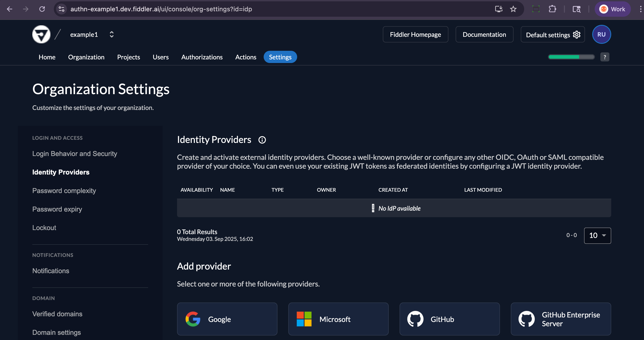Open the Identity Providers info tooltip icon
Image resolution: width=644 pixels, height=340 pixels.
(x=262, y=140)
